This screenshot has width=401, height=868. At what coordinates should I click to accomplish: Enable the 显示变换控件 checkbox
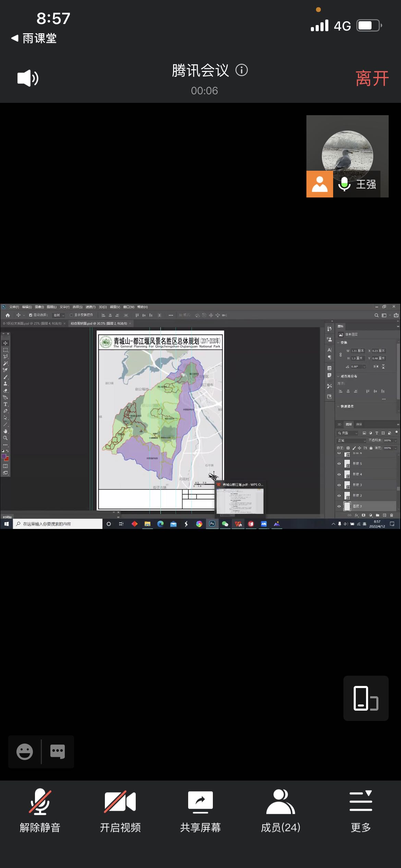[x=71, y=315]
